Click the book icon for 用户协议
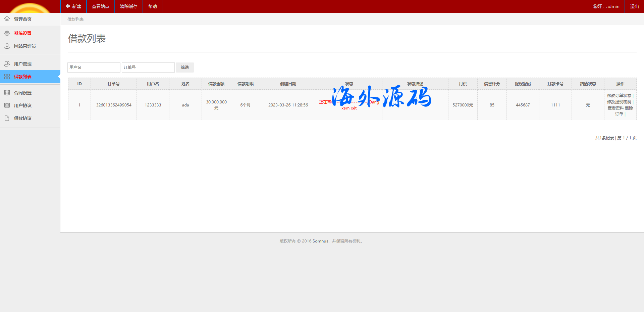 7,105
